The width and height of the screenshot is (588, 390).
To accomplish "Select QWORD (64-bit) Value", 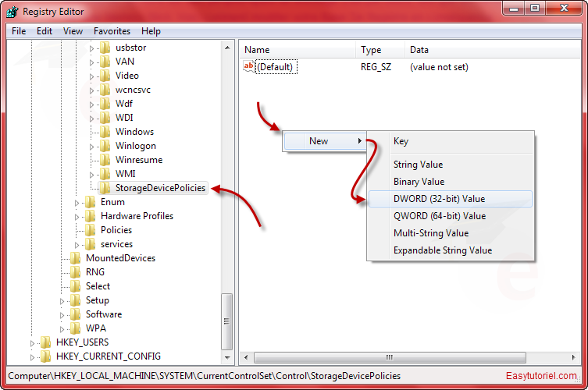I will pyautogui.click(x=451, y=216).
